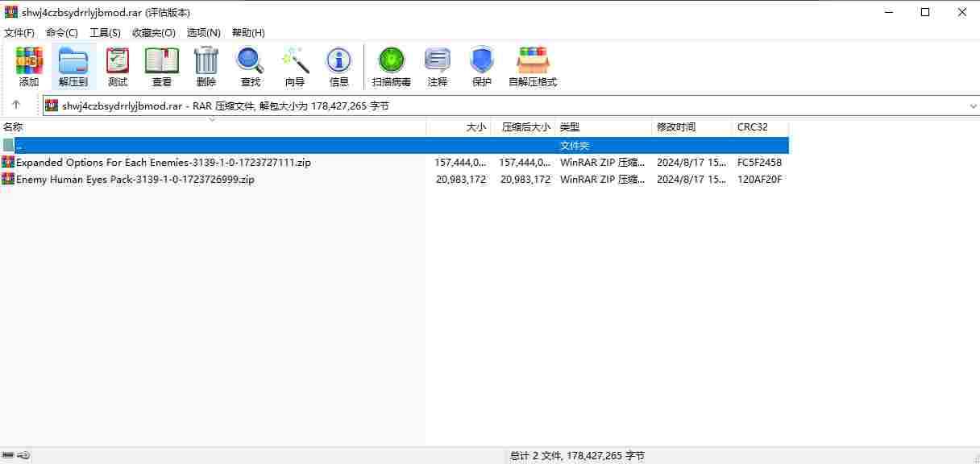Image resolution: width=980 pixels, height=464 pixels.
Task: Click the 删除 (Delete) trash icon
Action: click(206, 66)
